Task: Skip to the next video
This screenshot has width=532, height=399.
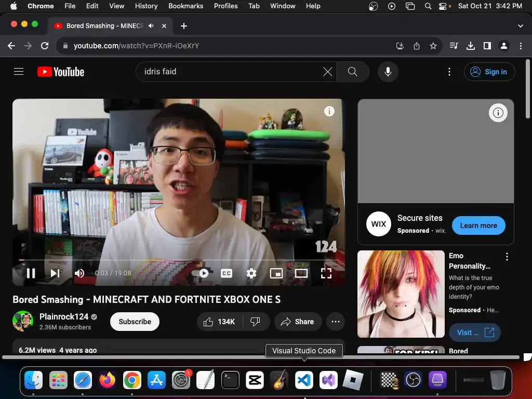Action: (x=55, y=273)
